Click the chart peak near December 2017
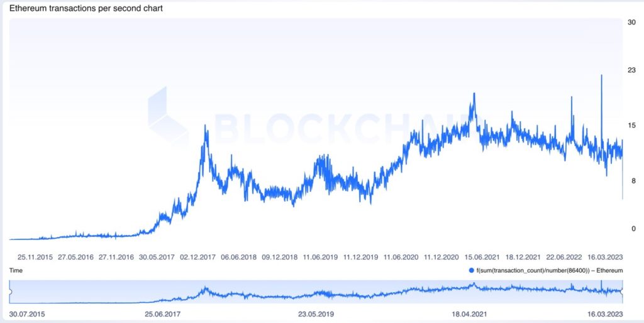The height and width of the screenshot is (323, 644). (x=206, y=126)
